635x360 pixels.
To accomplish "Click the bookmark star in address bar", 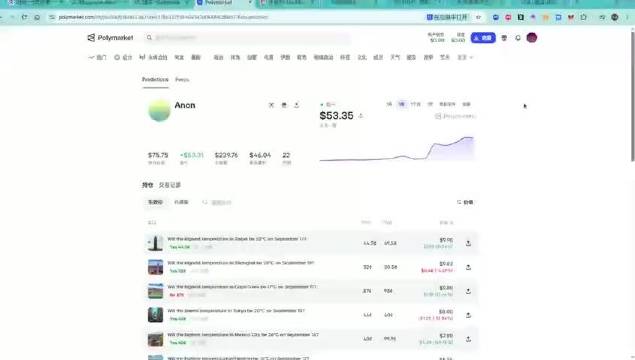I will (478, 17).
